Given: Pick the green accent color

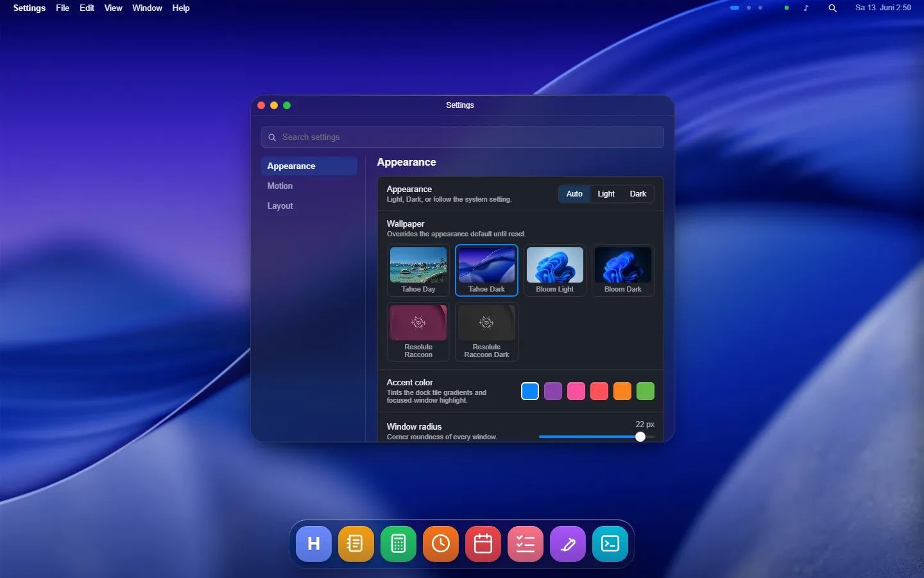Looking at the screenshot, I should (646, 391).
